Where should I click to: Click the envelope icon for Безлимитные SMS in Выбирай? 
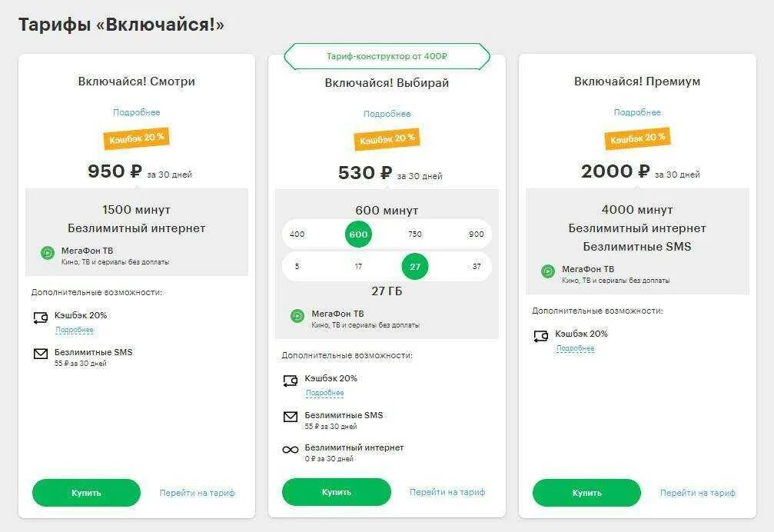coord(291,417)
